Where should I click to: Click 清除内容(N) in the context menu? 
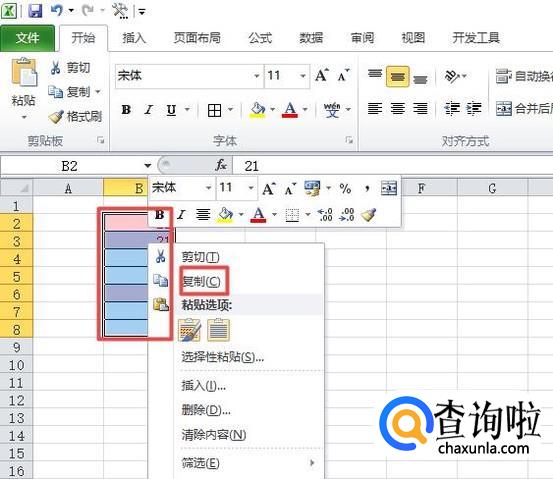click(x=214, y=435)
